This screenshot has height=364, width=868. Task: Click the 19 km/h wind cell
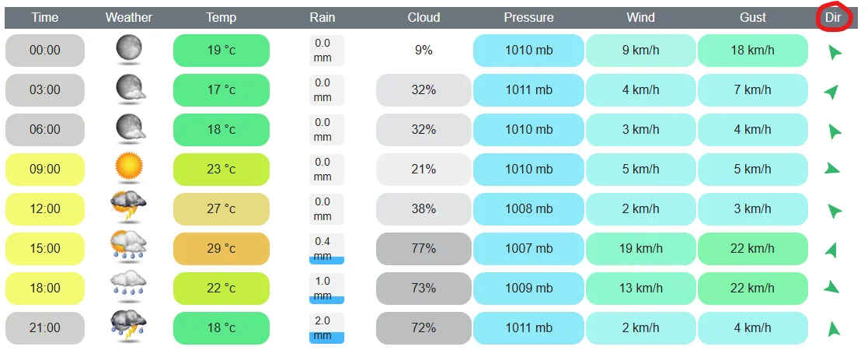pos(640,249)
